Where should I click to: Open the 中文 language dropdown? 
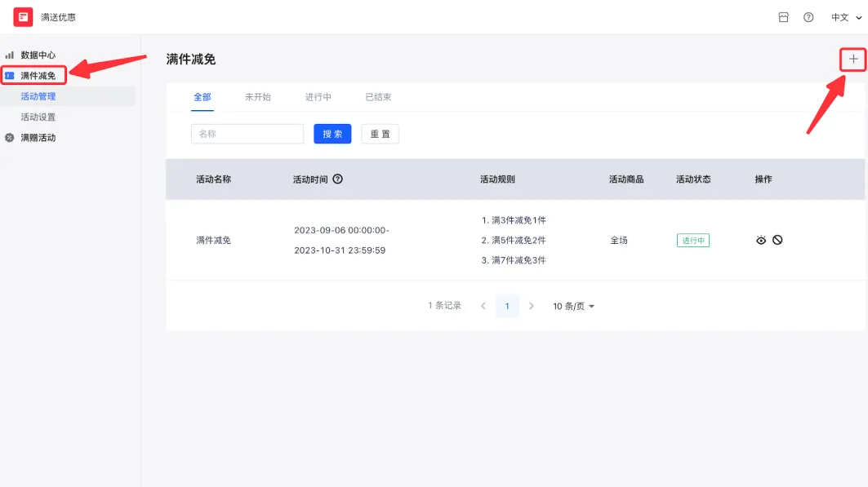[844, 17]
